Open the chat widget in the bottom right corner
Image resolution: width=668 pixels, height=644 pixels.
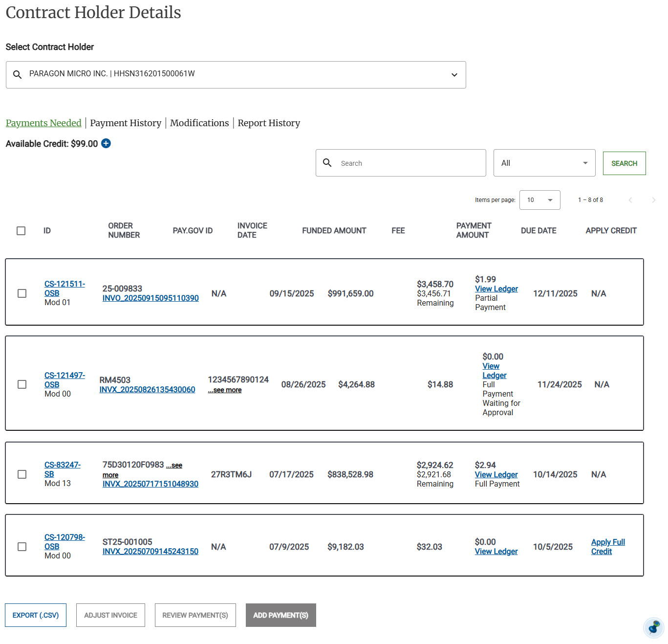pos(653,628)
